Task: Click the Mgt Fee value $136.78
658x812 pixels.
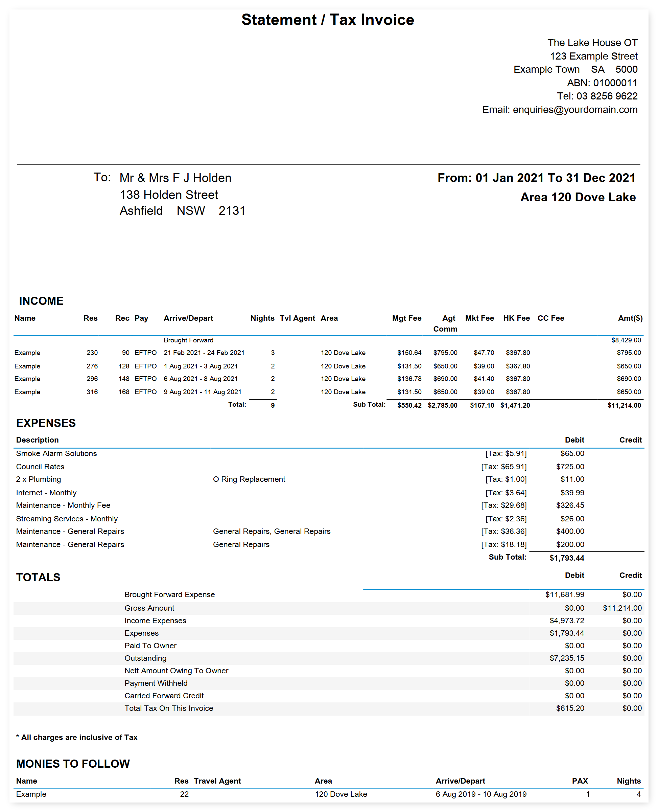Action: (x=409, y=379)
